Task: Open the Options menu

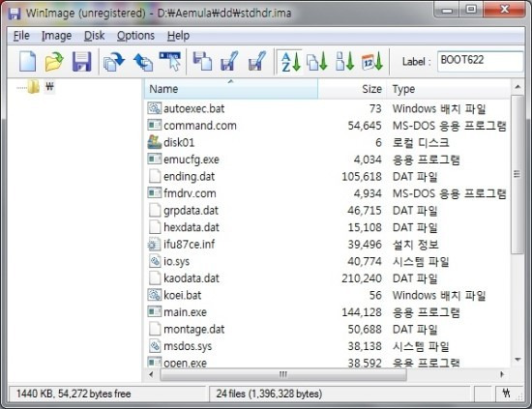Action: 135,36
